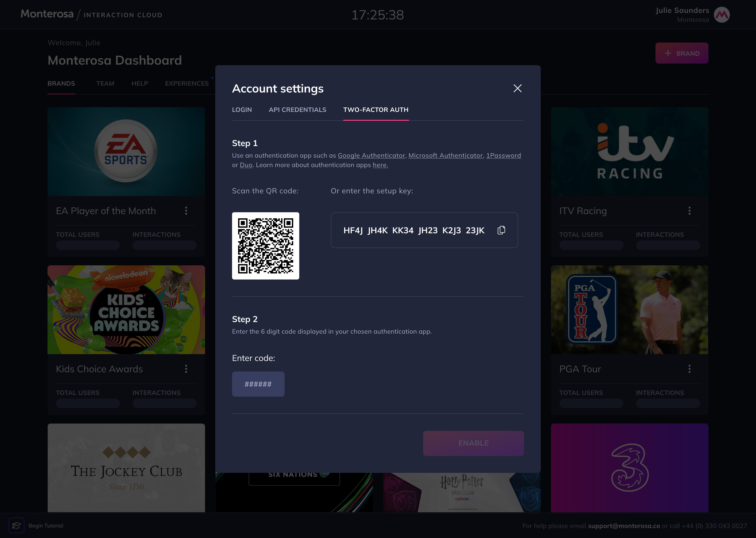Open the EA Player of the Month options menu
This screenshot has width=756, height=538.
[x=186, y=211]
